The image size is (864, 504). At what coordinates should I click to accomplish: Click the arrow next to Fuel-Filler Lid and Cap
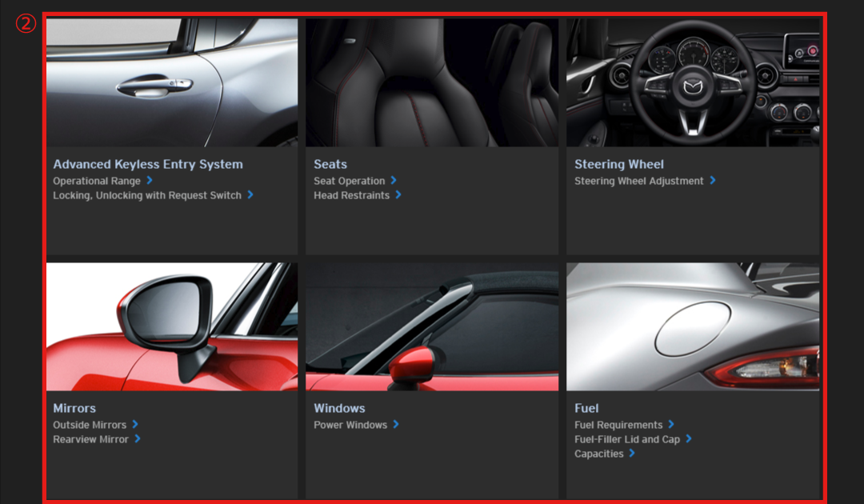tap(689, 439)
